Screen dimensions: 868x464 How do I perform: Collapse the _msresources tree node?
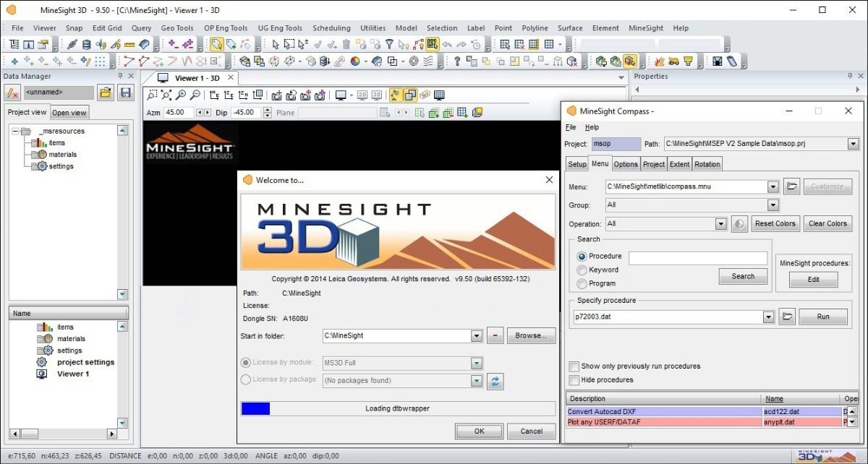pyautogui.click(x=15, y=132)
